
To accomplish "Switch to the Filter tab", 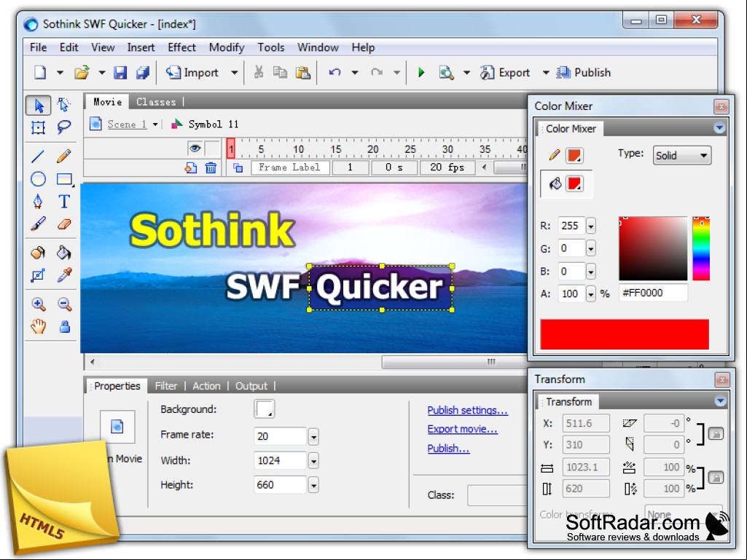I will [x=165, y=386].
